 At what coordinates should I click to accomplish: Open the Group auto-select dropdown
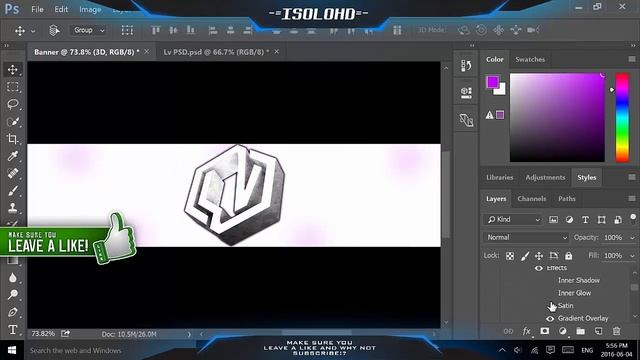point(89,30)
